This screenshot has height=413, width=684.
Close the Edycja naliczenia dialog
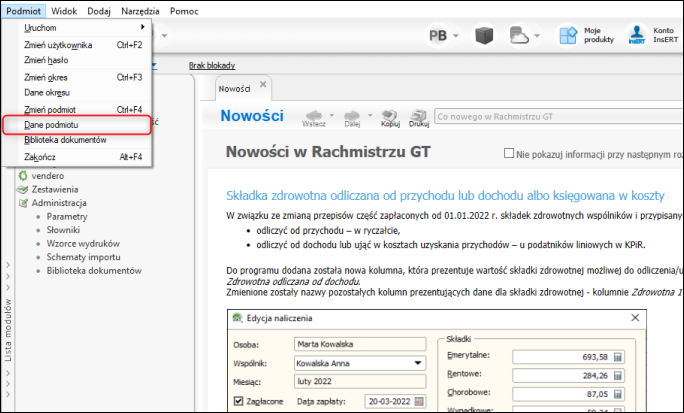(635, 317)
